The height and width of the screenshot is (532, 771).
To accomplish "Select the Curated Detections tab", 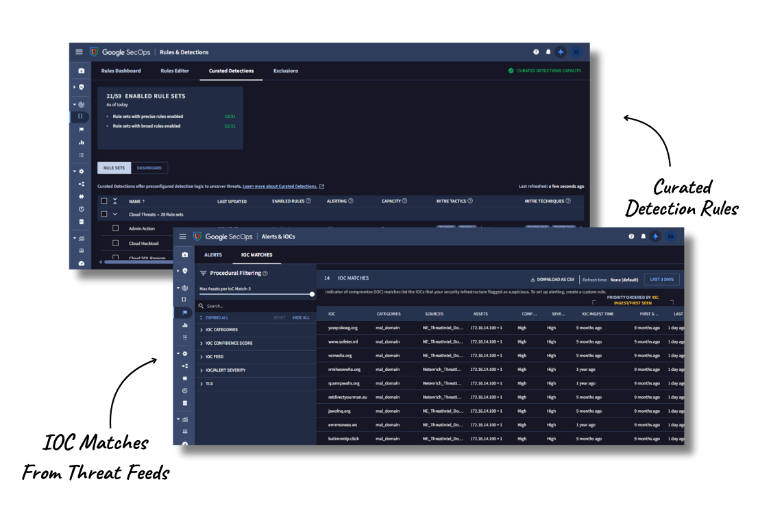I will [231, 71].
